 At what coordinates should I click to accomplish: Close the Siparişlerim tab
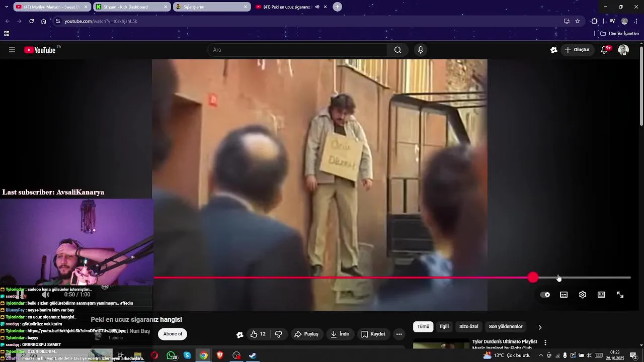point(246,7)
